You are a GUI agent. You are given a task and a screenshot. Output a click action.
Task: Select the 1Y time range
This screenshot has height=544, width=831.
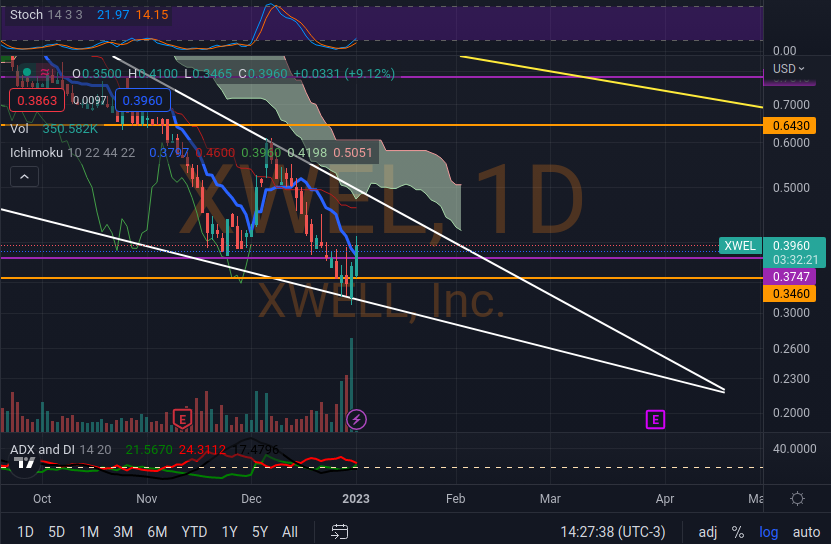coord(229,531)
